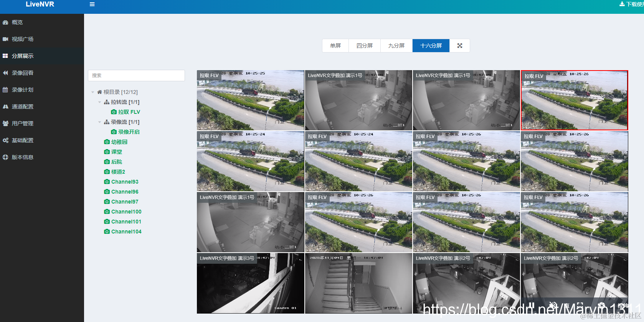The image size is (644, 322).
Task: Click the fullscreen expand icon button
Action: (x=460, y=46)
